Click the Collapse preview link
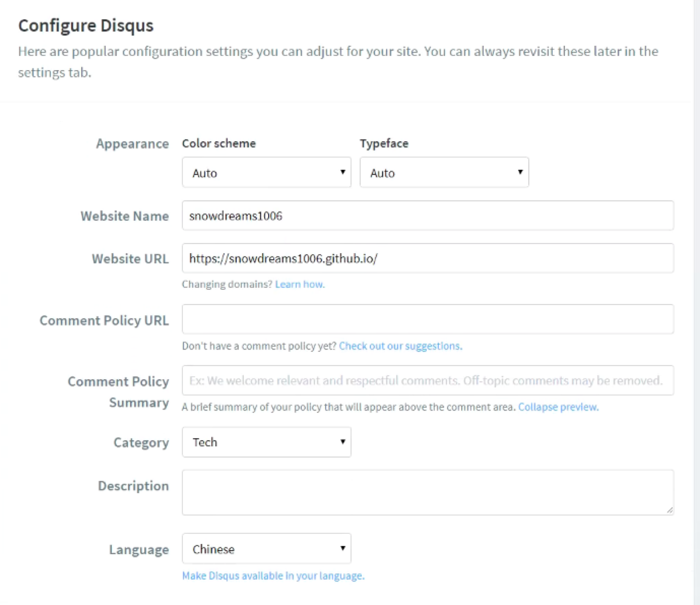This screenshot has height=605, width=700. [x=558, y=407]
